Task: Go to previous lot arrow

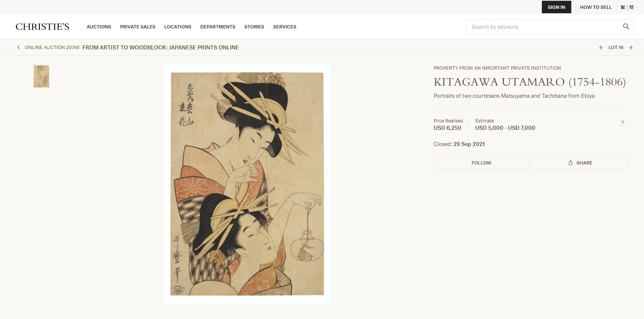Action: (x=601, y=48)
